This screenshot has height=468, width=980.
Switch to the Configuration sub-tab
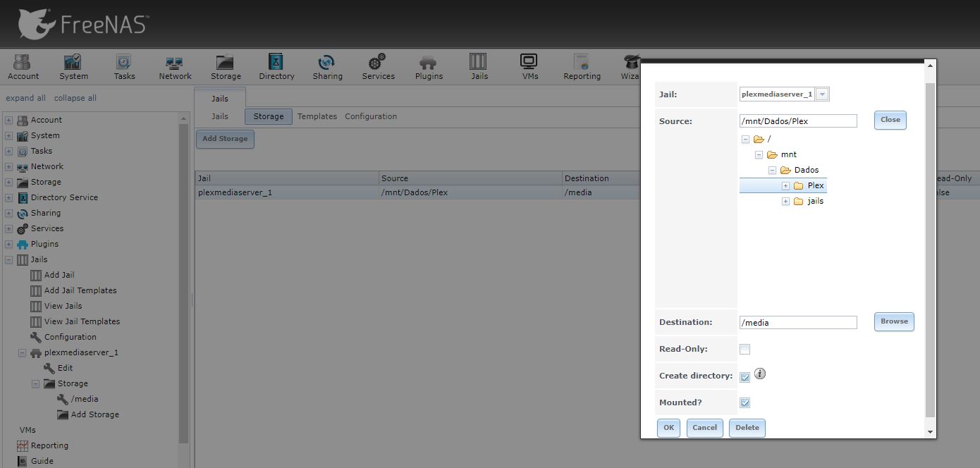click(x=371, y=116)
